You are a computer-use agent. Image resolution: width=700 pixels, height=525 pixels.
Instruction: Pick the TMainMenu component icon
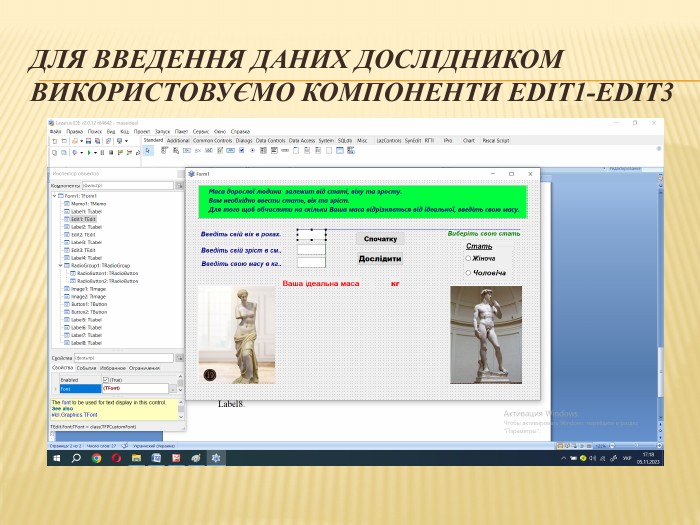pos(164,151)
